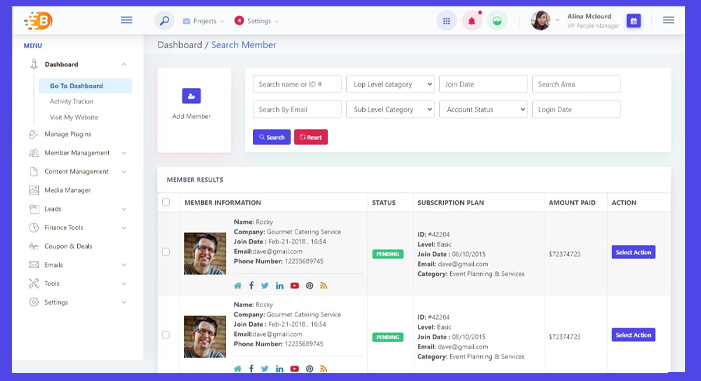Click LinkedIn icon in first Rocky row
701x381 pixels.
tap(280, 286)
